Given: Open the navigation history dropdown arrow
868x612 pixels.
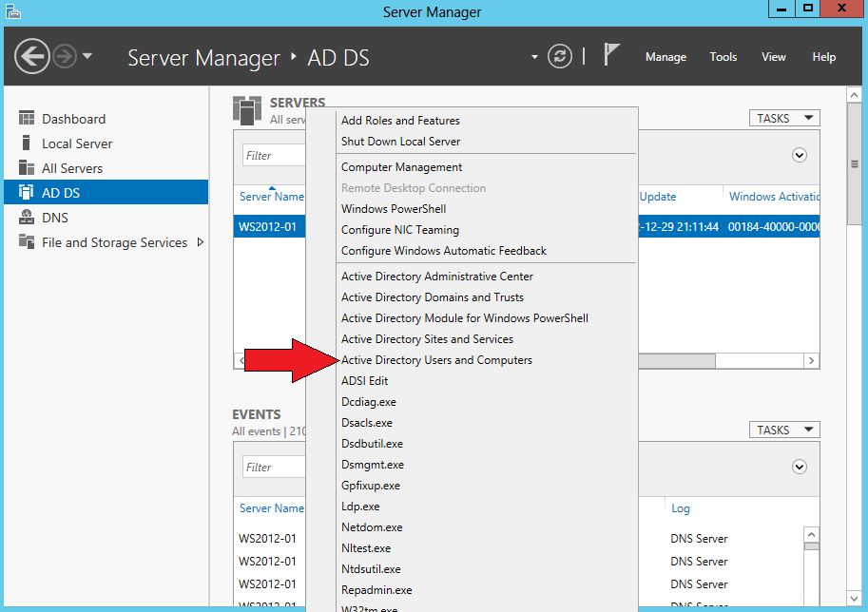Looking at the screenshot, I should pos(87,56).
